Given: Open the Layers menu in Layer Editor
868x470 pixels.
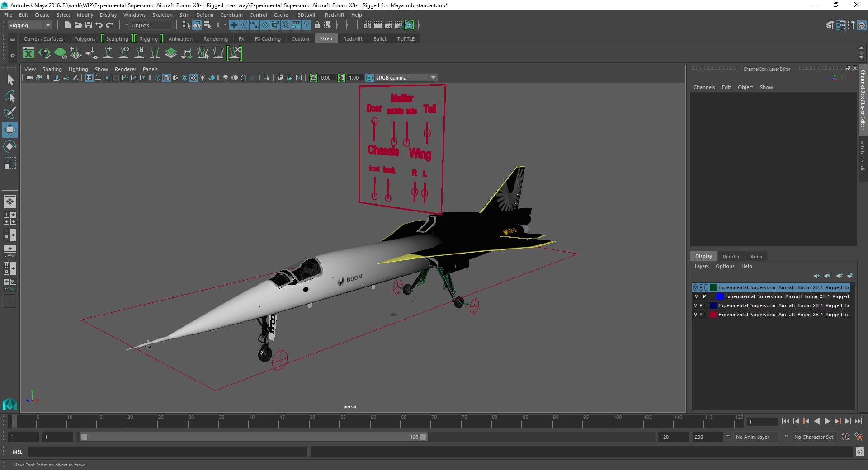Looking at the screenshot, I should (x=702, y=266).
